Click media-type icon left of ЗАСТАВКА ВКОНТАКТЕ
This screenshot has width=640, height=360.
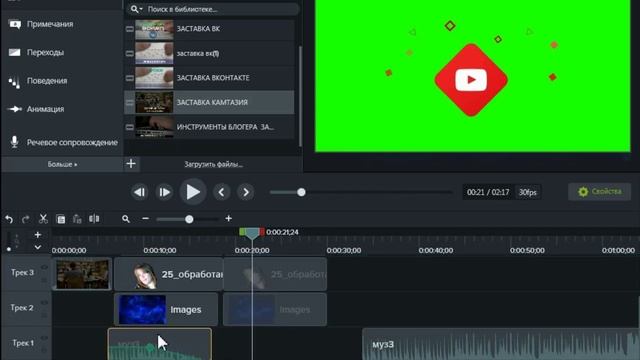(129, 78)
